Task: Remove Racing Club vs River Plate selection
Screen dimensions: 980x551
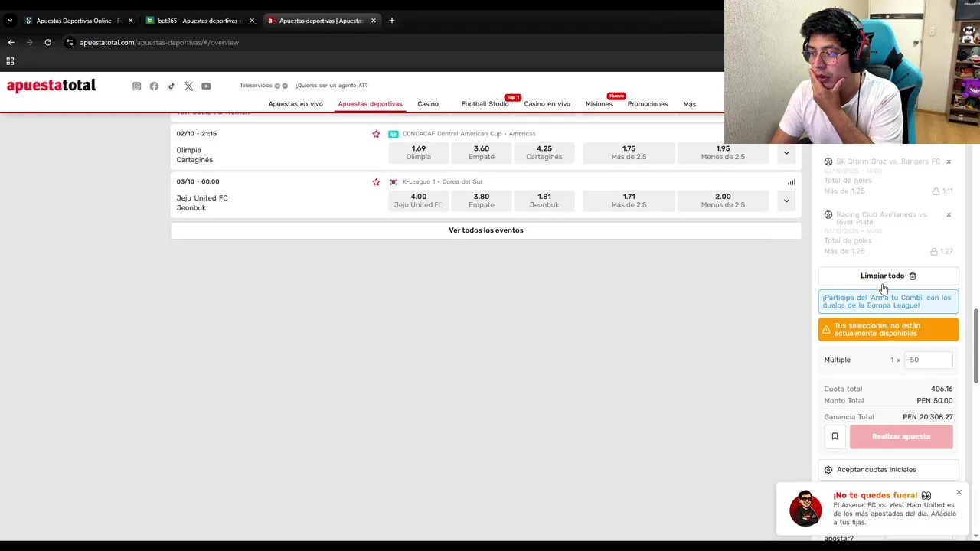Action: click(x=949, y=214)
